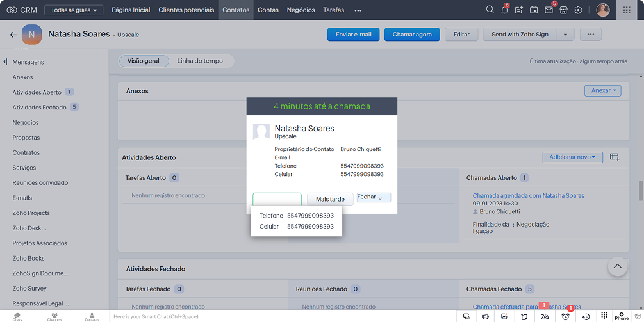Collapse the left sidebar toggle icon
The image size is (644, 322).
point(5,62)
